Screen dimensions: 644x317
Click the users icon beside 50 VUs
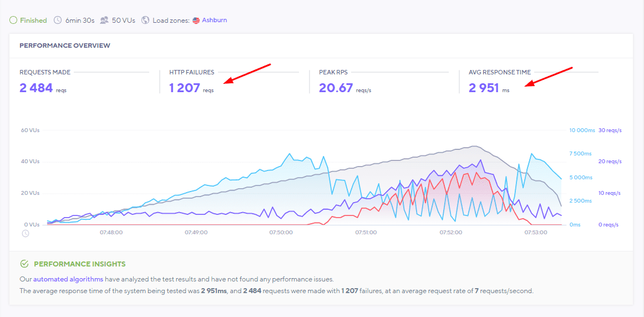coord(104,21)
